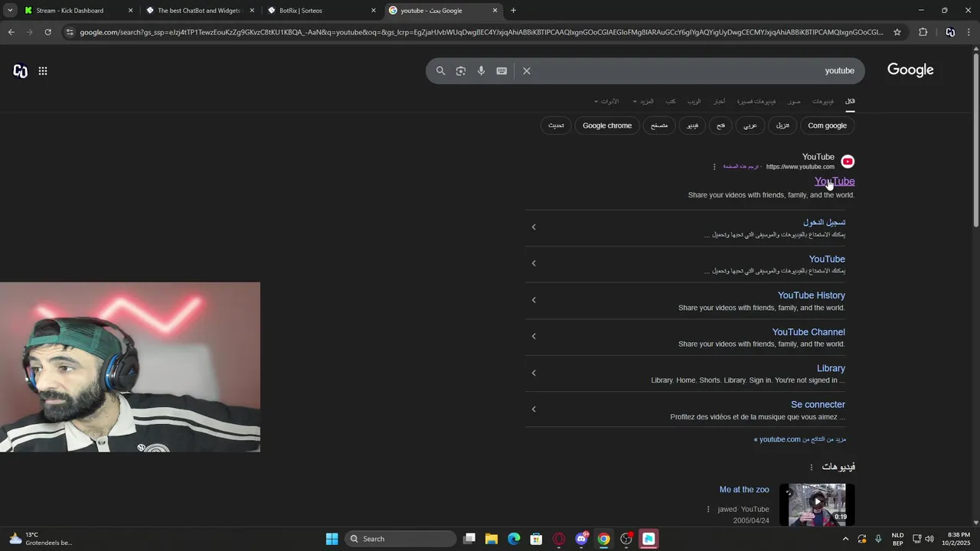
Task: Select the الكل search tab
Action: coord(850,101)
